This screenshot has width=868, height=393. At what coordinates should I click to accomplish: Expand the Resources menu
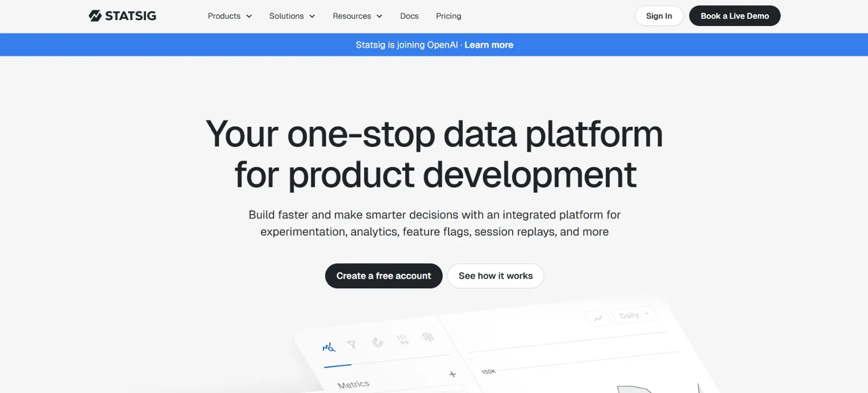(358, 16)
